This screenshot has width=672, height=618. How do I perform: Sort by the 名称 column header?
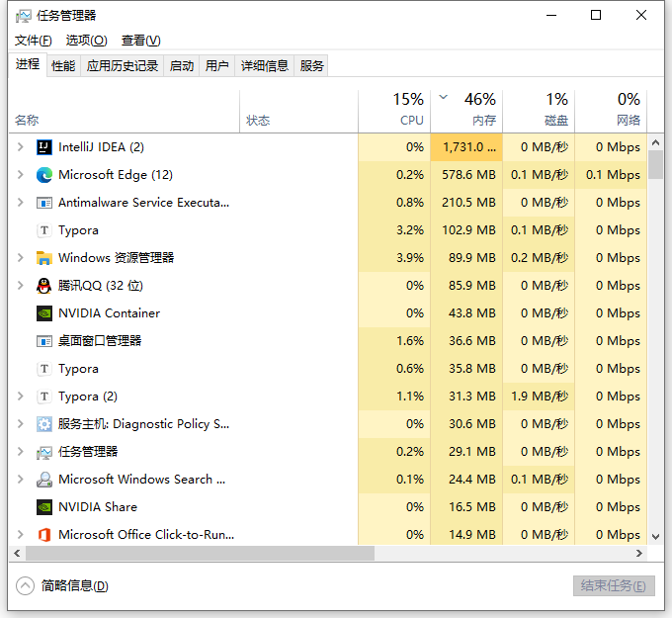(x=124, y=110)
